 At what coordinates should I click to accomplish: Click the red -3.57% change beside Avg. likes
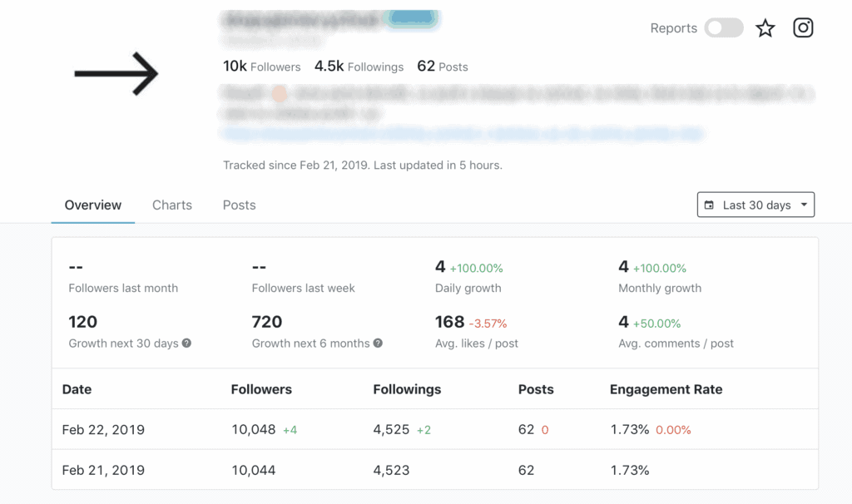[x=486, y=322]
